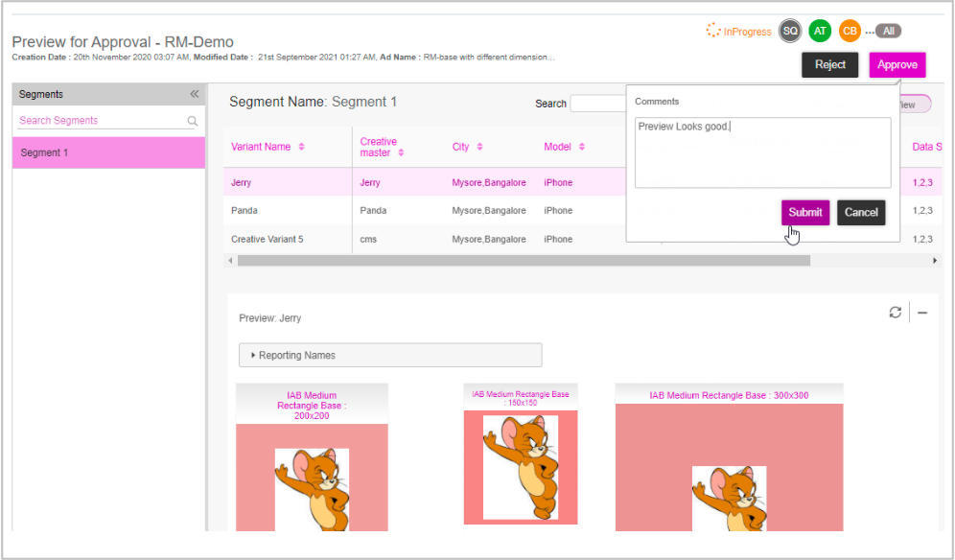Focus the Comments text area

coord(762,152)
